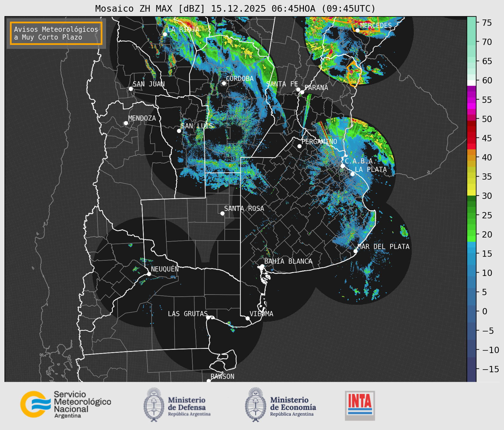Click the SAN LUIS city marker dot

(x=179, y=131)
